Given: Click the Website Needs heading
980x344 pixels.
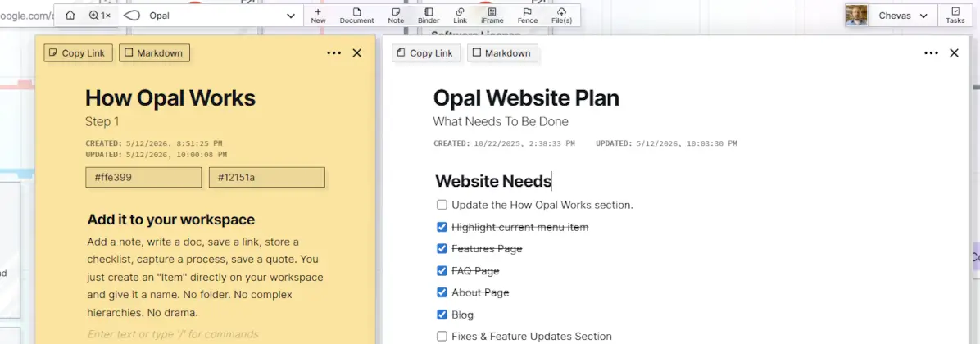Looking at the screenshot, I should tap(493, 181).
